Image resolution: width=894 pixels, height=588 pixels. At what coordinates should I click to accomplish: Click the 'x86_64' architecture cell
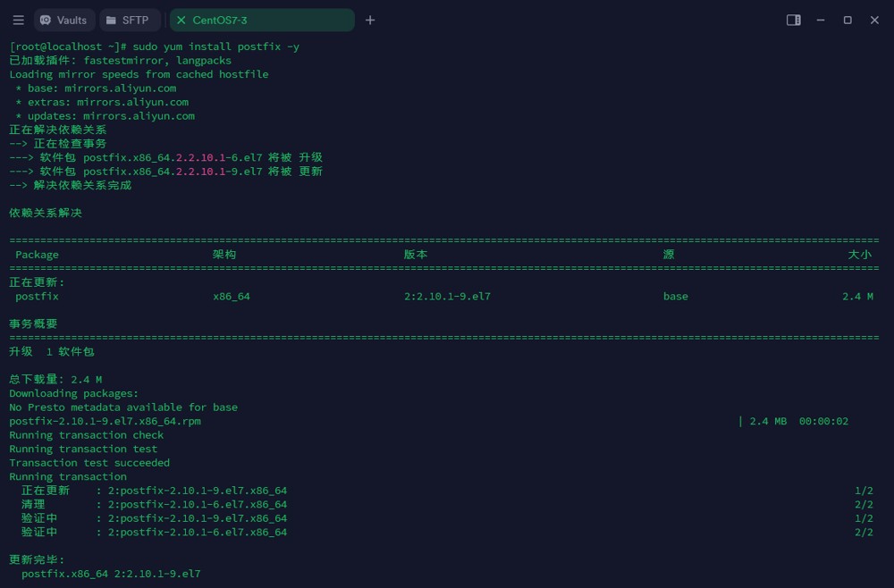(x=232, y=297)
